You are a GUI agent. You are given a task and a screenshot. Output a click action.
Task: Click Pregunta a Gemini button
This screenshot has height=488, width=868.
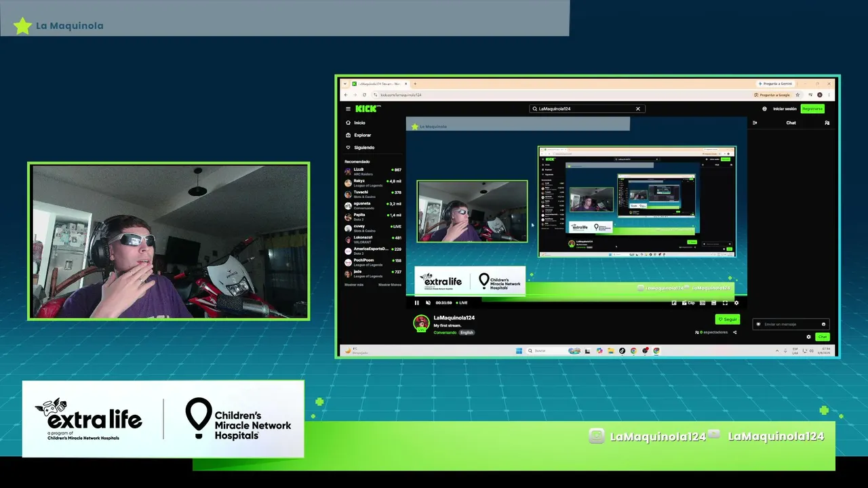(775, 84)
